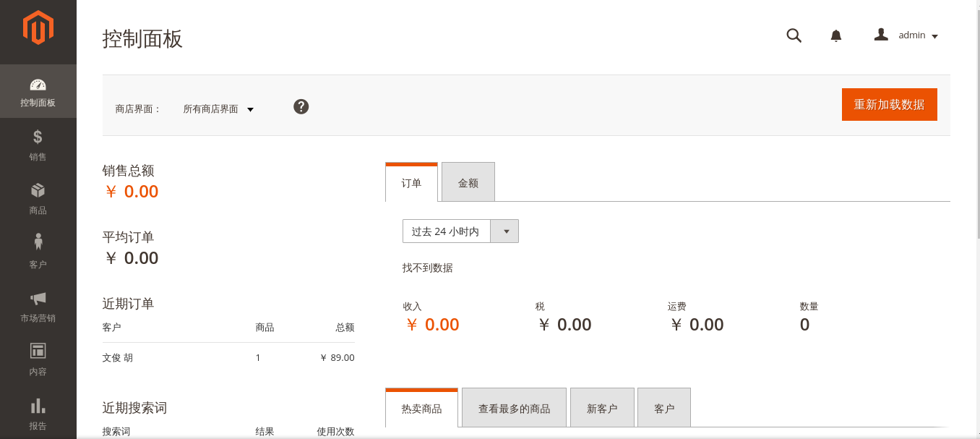This screenshot has width=980, height=439.
Task: Click the 控制面板 page title
Action: pos(142,38)
